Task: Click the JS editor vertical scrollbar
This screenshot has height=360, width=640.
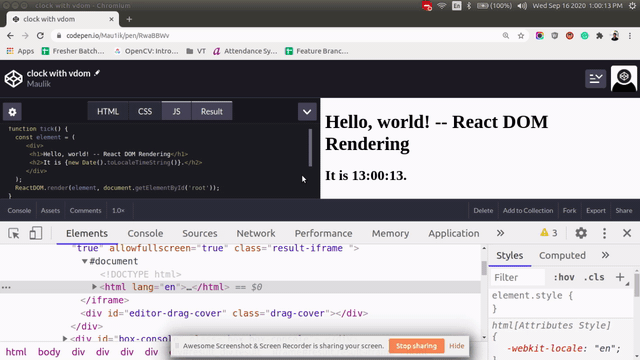Action: [x=310, y=147]
